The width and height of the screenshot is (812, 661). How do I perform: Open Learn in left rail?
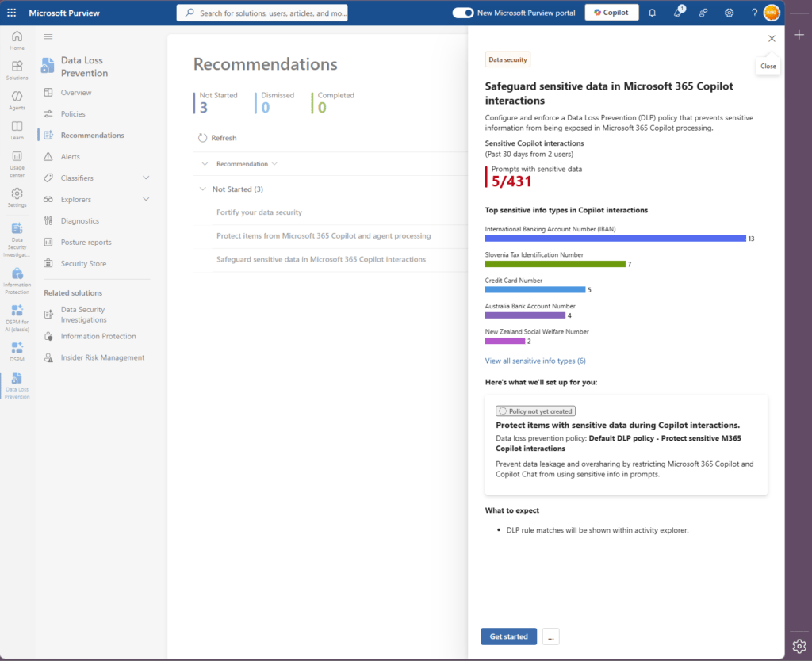click(x=17, y=131)
